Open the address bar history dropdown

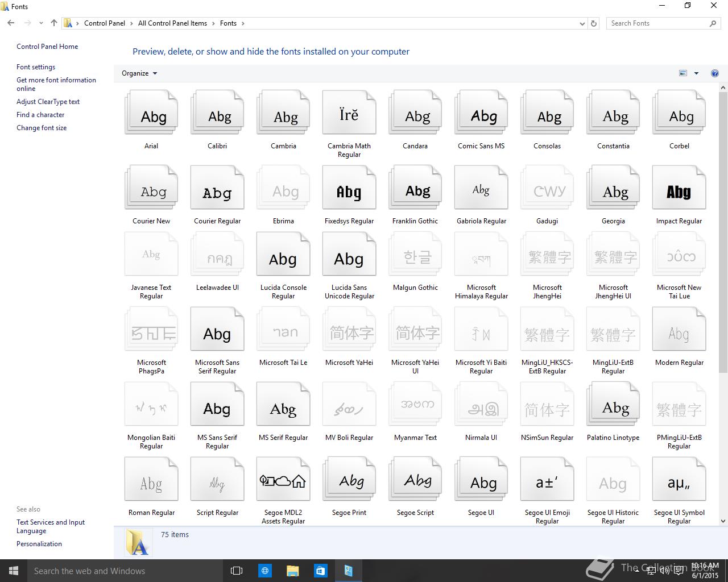click(x=582, y=23)
